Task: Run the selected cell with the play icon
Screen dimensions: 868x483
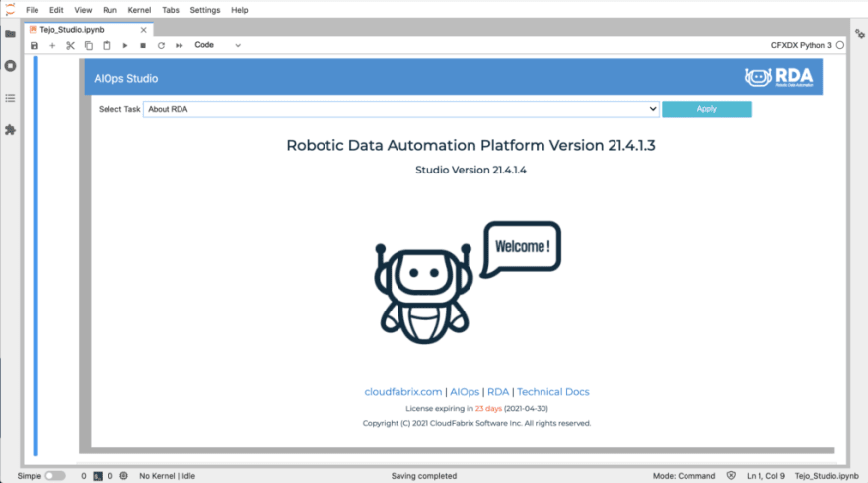Action: pos(125,46)
